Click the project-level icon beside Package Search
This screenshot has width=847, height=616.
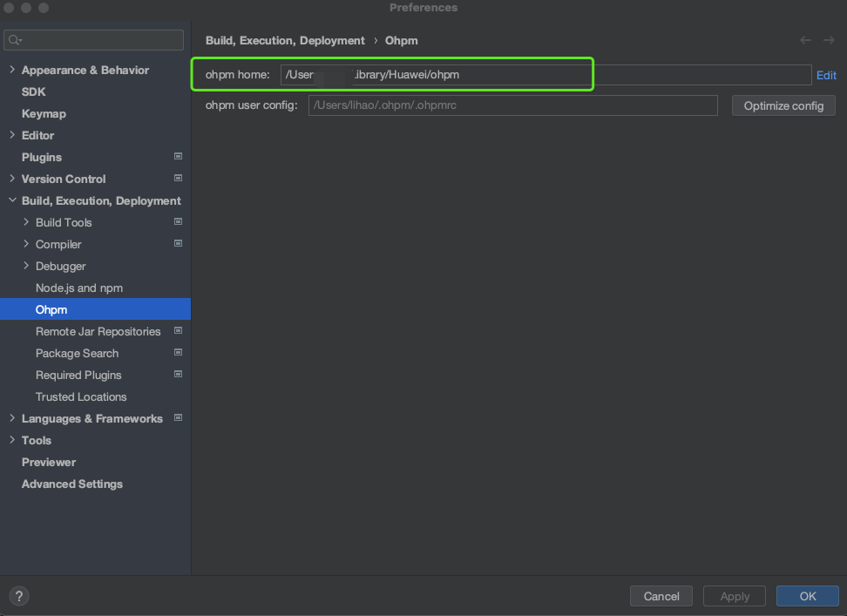pos(178,353)
